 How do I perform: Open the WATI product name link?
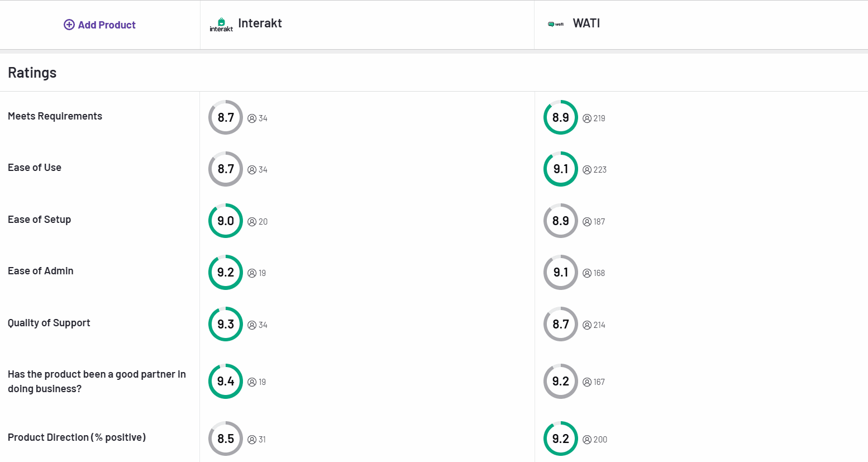pyautogui.click(x=586, y=23)
